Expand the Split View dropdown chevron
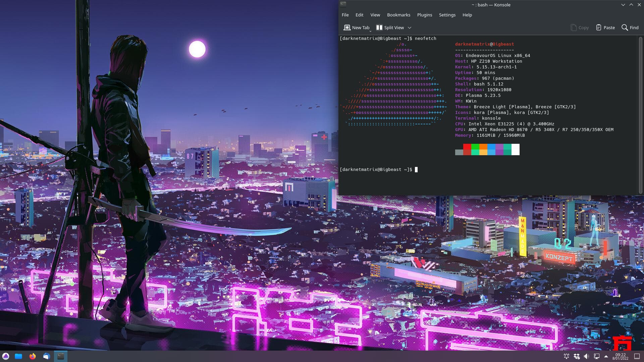Viewport: 644px width, 362px height. pos(410,27)
